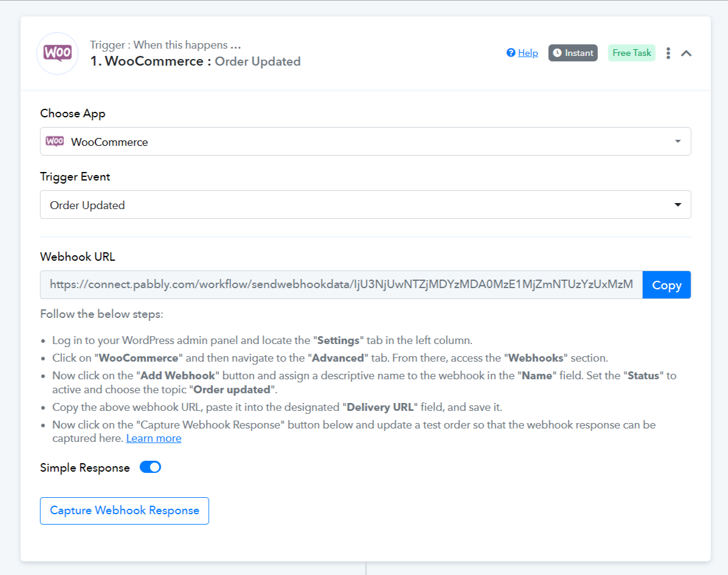Collapse the trigger step with chevron
The height and width of the screenshot is (575, 728).
click(x=686, y=53)
